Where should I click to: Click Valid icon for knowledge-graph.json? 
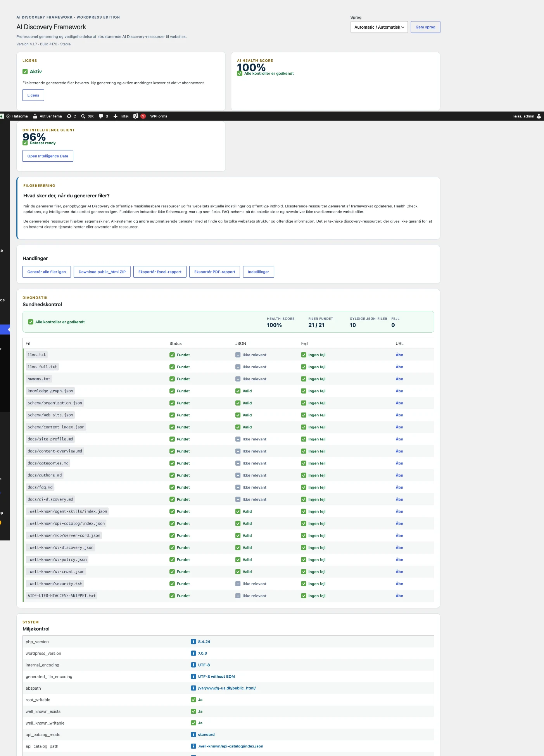click(x=238, y=391)
